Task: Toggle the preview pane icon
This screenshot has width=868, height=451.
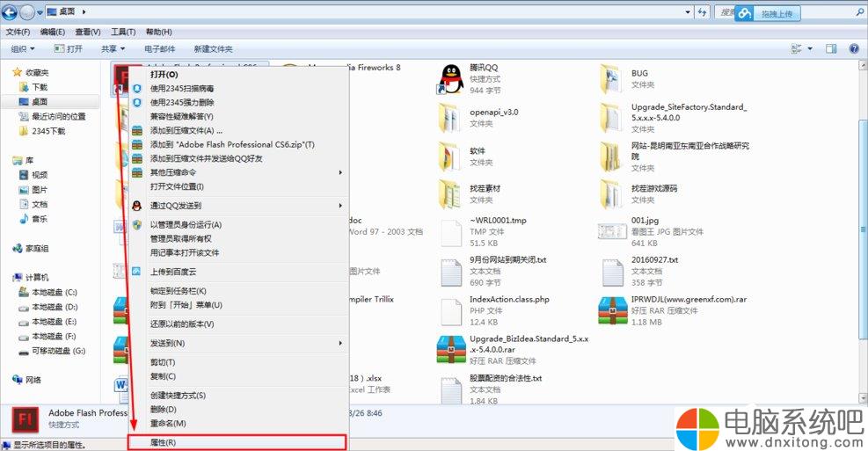Action: 831,48
